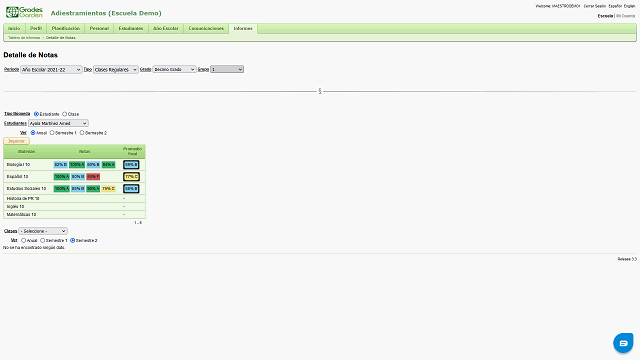Click the red 60% F grade in Español
640x360 pixels.
point(93,177)
